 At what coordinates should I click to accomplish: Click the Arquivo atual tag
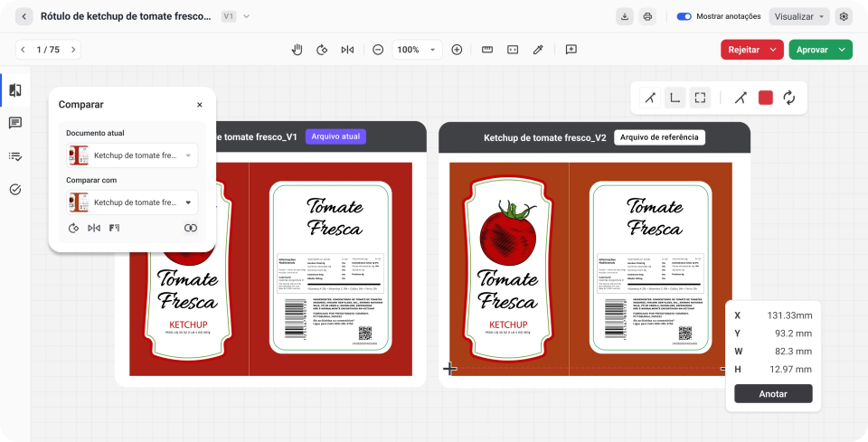tap(335, 137)
